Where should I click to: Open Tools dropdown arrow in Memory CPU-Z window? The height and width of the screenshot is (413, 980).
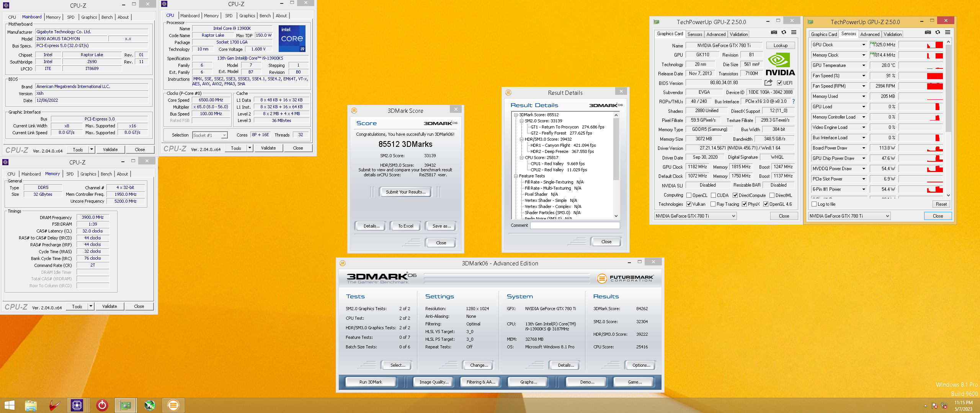pyautogui.click(x=91, y=306)
